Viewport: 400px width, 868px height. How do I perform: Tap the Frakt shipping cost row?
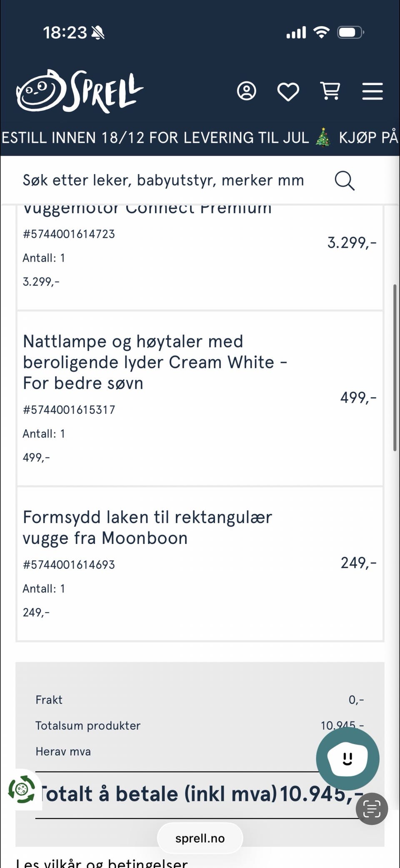point(199,699)
